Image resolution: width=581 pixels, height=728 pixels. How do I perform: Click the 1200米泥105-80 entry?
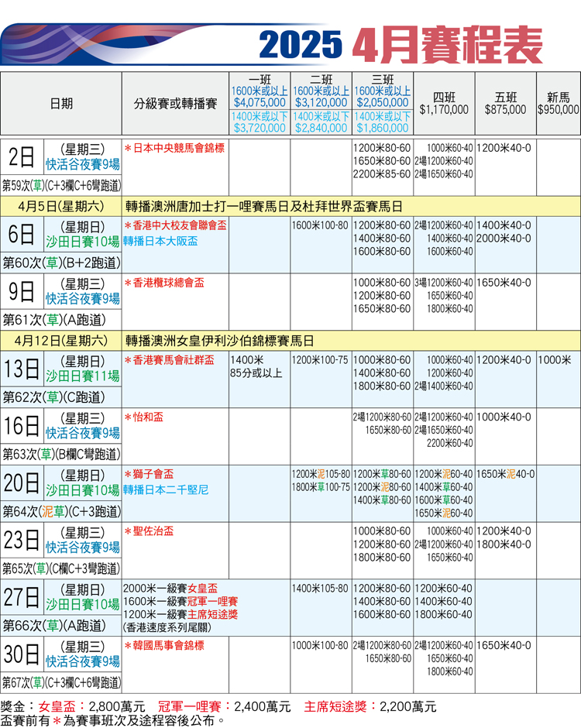[x=321, y=475]
